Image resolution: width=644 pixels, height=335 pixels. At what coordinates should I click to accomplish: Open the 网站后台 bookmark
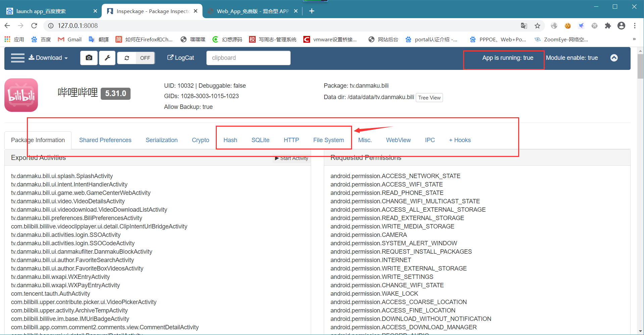383,39
